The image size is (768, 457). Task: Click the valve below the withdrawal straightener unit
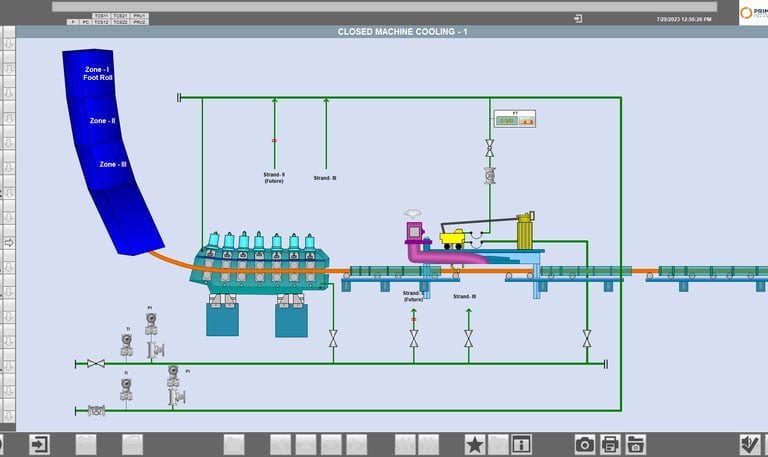[x=333, y=338]
